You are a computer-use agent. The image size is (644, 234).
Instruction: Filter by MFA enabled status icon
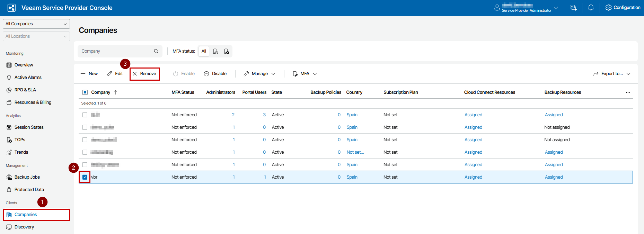click(215, 51)
